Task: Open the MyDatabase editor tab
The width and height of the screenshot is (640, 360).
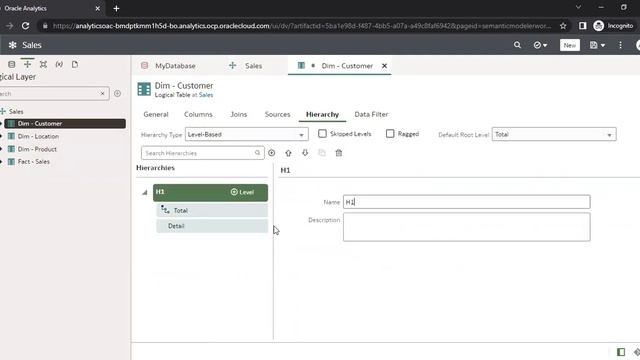Action: (169, 66)
